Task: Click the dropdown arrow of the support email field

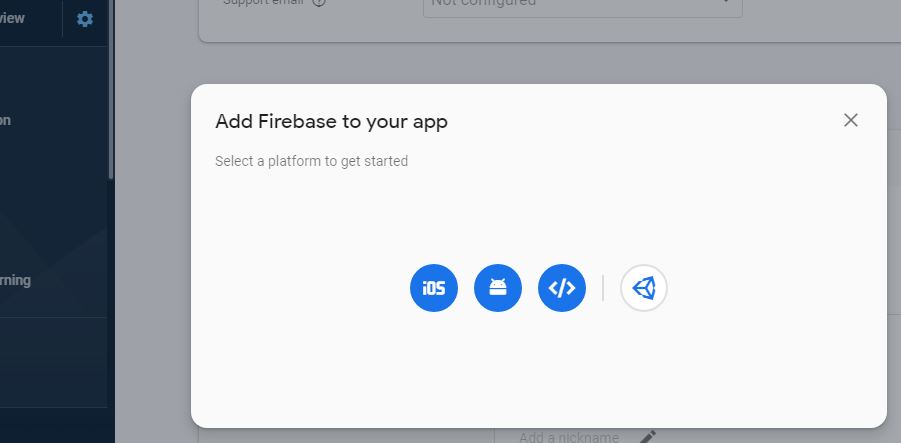Action: [726, 2]
